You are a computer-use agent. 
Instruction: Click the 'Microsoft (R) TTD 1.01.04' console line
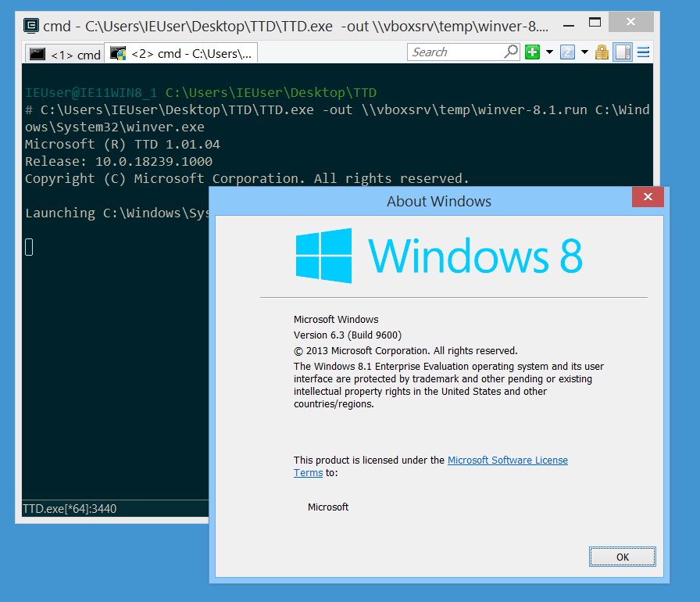click(x=123, y=145)
